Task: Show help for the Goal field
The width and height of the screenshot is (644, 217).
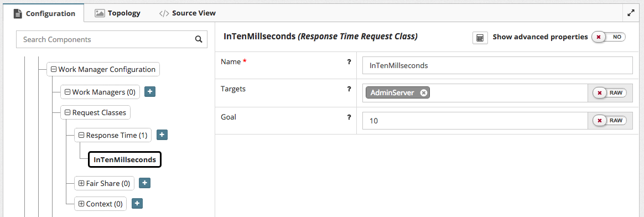Action: [x=349, y=117]
